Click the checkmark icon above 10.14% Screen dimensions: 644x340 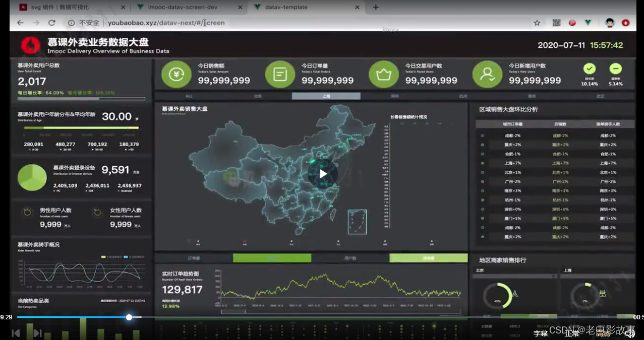click(590, 69)
